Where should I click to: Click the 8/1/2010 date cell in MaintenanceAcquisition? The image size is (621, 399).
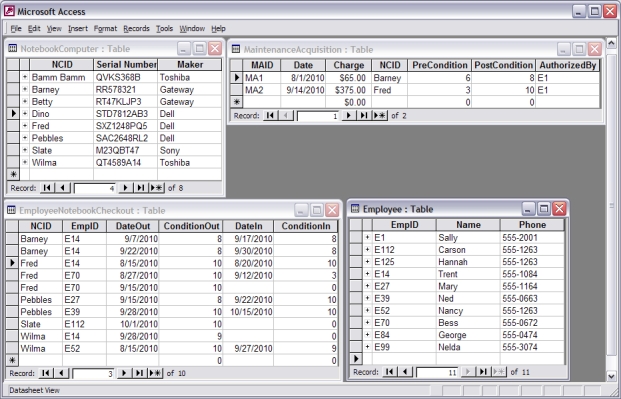pyautogui.click(x=303, y=78)
